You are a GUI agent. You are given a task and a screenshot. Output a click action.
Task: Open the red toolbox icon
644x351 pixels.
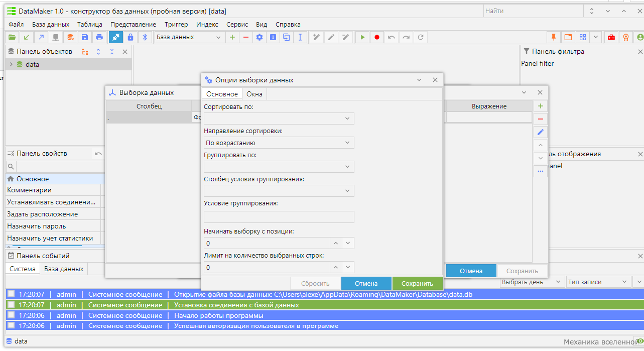(x=611, y=37)
